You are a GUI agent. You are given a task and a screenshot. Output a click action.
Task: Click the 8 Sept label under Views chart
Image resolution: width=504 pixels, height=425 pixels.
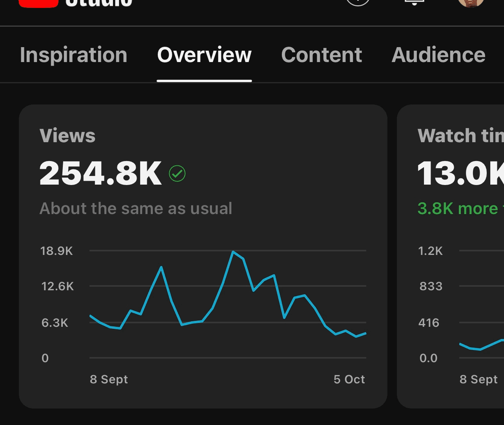(109, 379)
